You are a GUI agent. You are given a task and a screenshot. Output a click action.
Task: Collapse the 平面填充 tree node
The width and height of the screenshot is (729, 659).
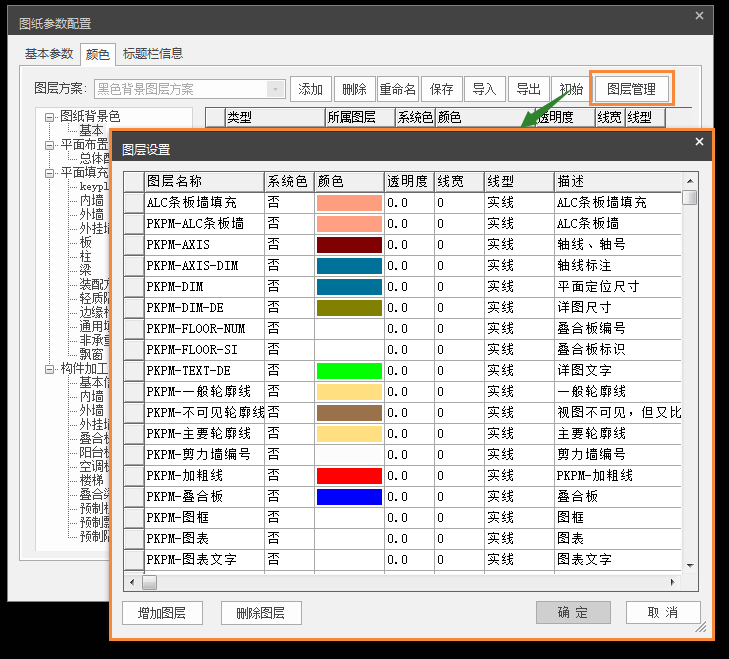pyautogui.click(x=50, y=173)
